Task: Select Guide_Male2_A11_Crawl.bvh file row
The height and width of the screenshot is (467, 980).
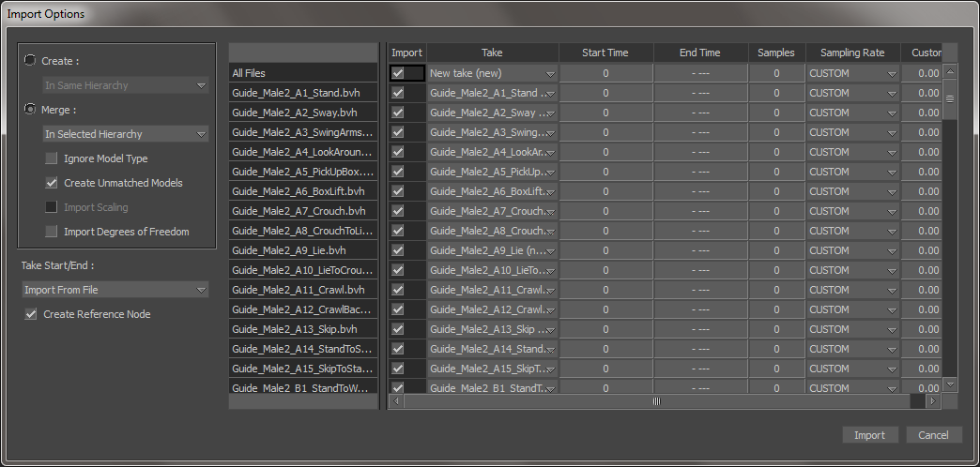Action: [304, 290]
